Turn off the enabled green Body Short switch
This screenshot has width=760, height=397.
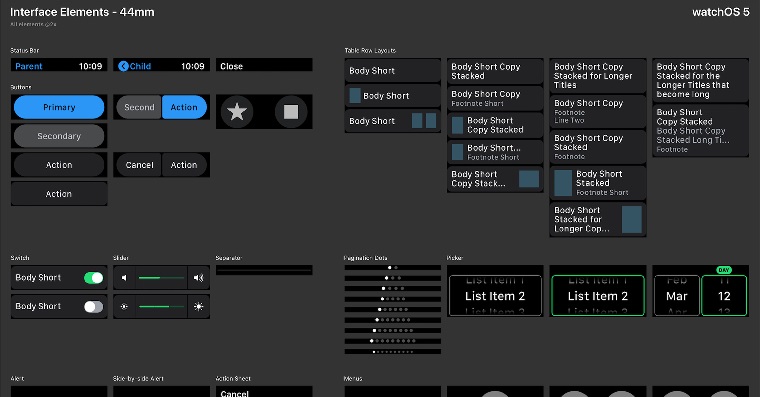[94, 278]
